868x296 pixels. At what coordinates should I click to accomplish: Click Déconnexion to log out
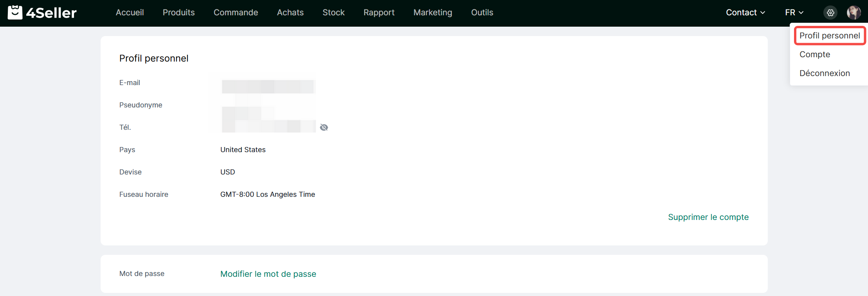click(x=825, y=73)
